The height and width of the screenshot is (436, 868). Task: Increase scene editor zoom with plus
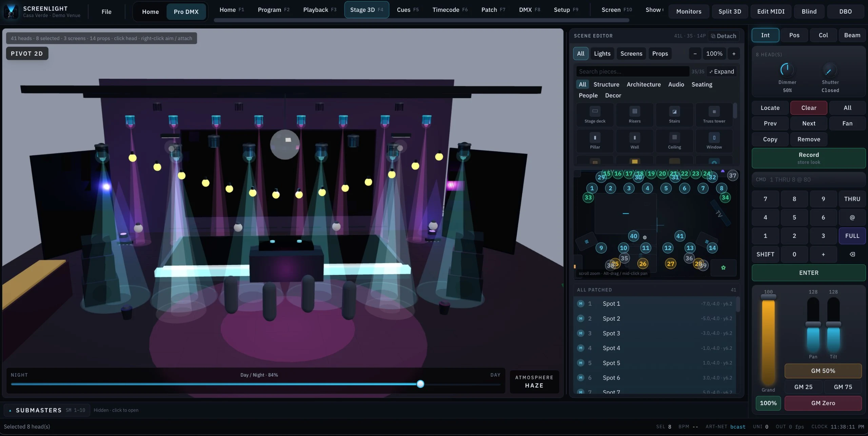(x=734, y=54)
